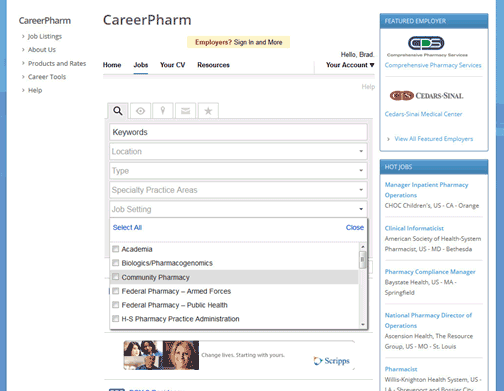Image resolution: width=504 pixels, height=391 pixels.
Task: Open the Type dropdown
Action: click(x=238, y=171)
